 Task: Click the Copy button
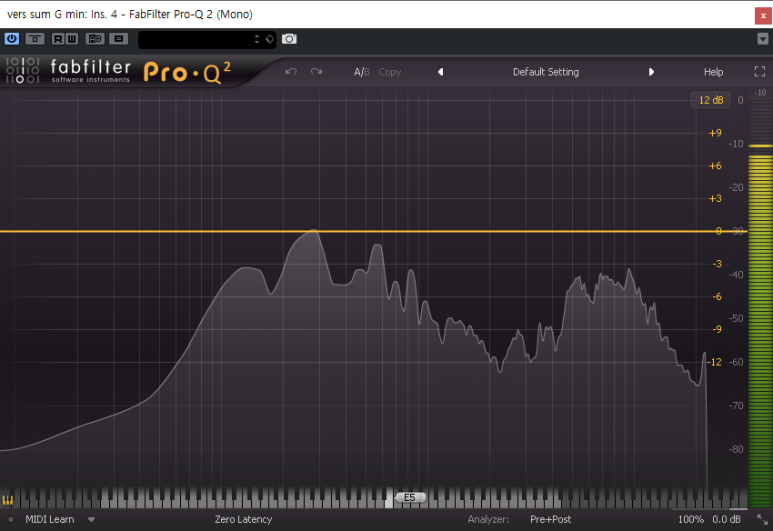click(x=390, y=72)
